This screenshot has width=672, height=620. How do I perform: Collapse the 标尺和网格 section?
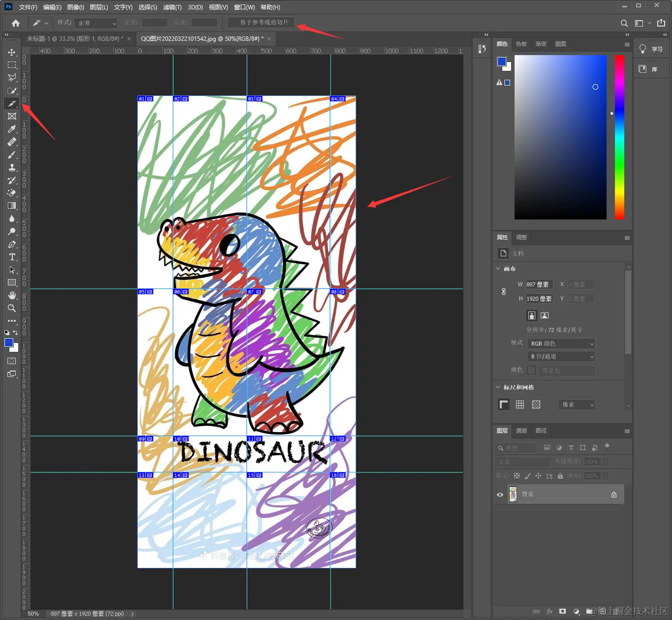498,387
